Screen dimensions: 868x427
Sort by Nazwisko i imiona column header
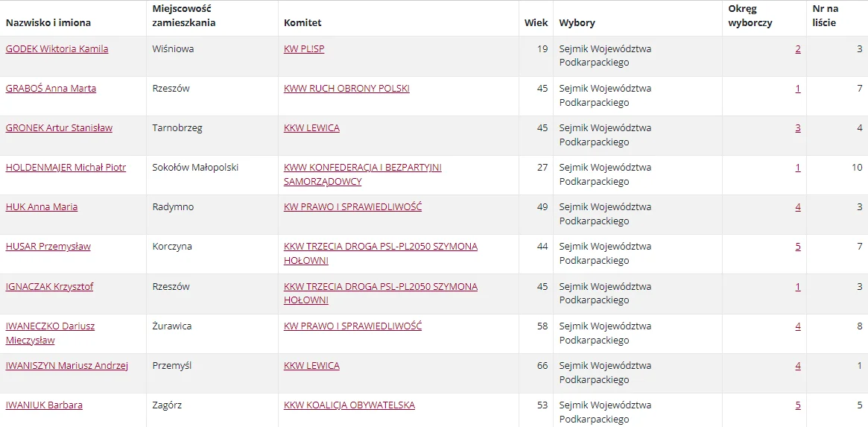[48, 22]
